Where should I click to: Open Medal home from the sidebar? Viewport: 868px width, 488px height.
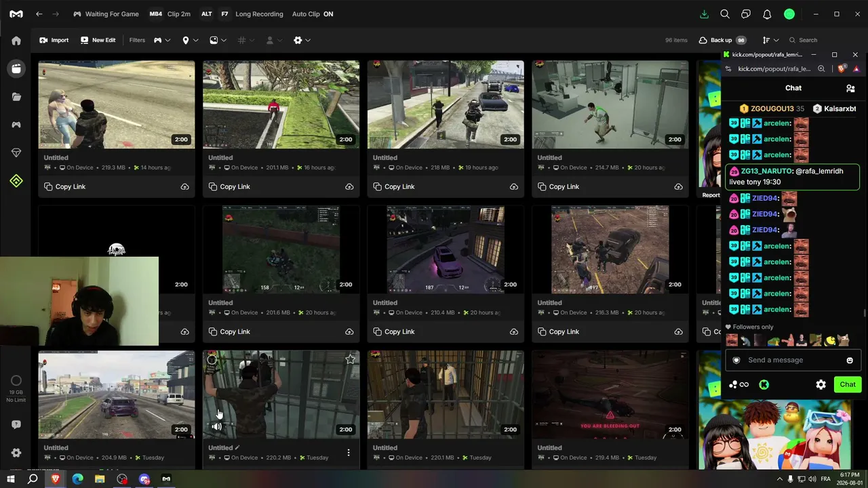tap(16, 41)
